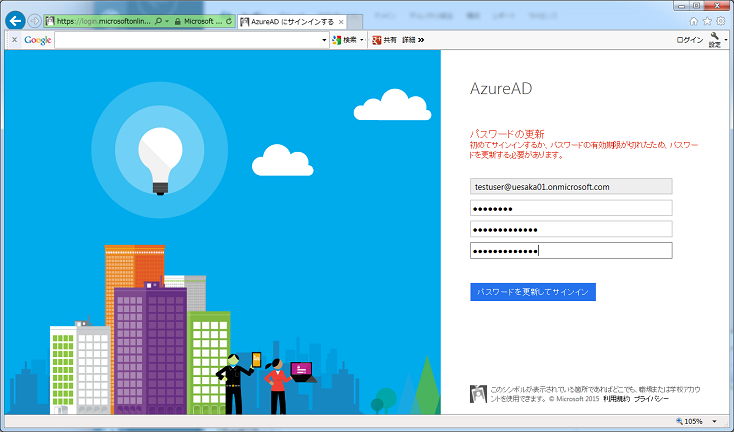The height and width of the screenshot is (432, 734).
Task: Open Internet Explorer tools gear icon
Action: pos(721,21)
